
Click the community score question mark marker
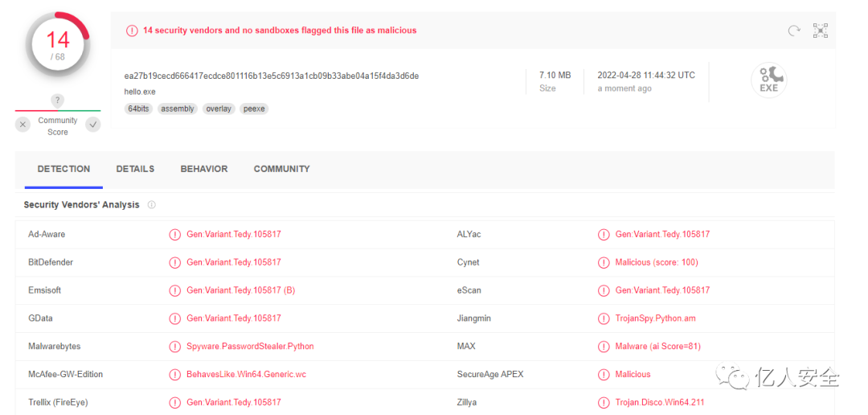58,101
